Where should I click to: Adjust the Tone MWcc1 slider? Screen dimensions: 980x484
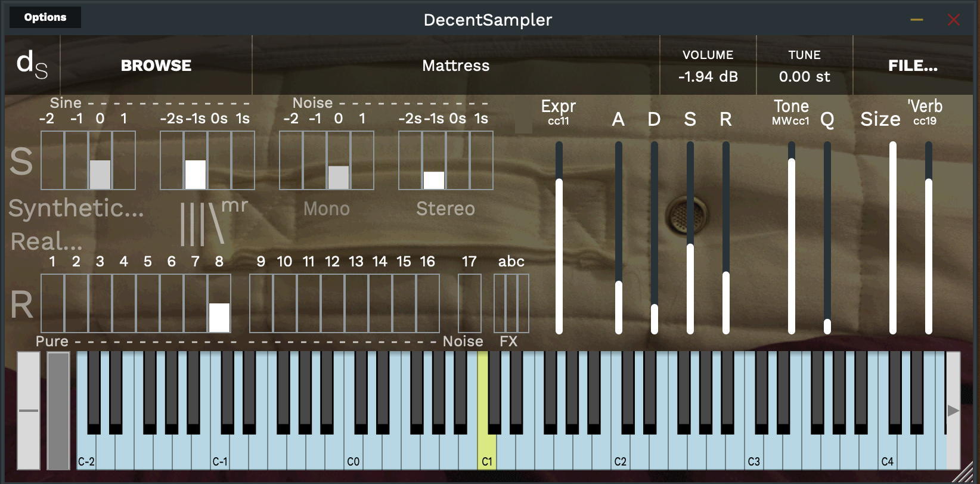click(792, 237)
